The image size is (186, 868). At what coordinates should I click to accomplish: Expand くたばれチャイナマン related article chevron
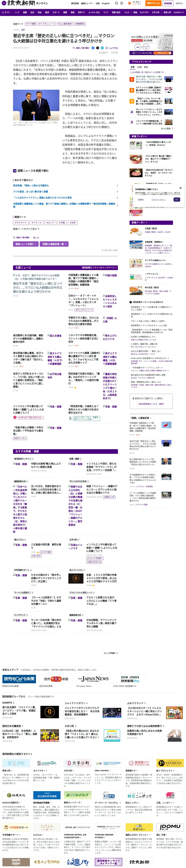[117, 198]
